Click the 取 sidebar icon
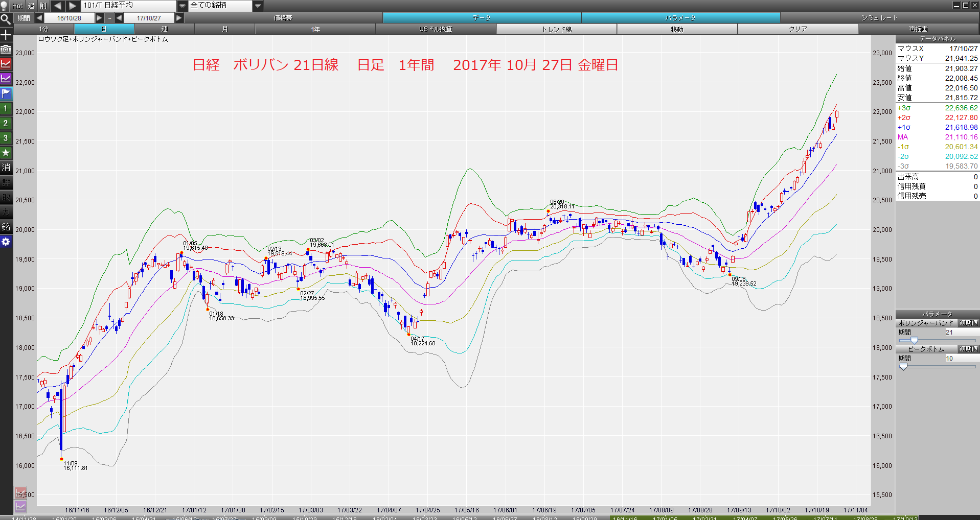 click(x=6, y=197)
